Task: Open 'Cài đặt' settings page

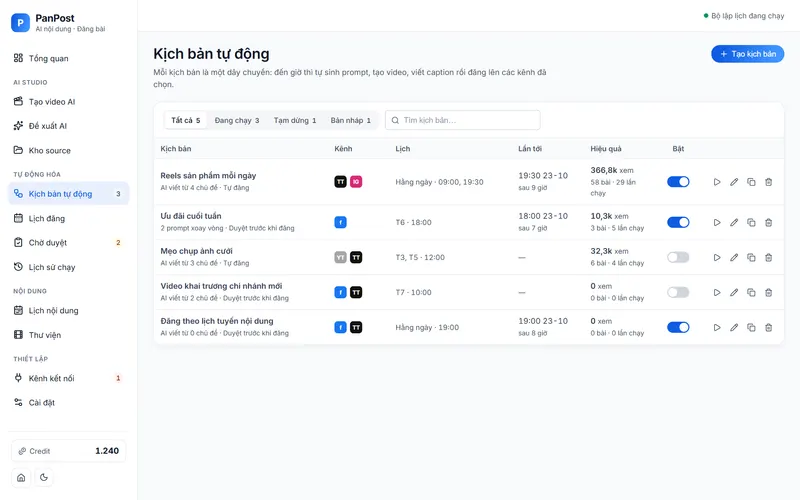Action: coord(68,403)
